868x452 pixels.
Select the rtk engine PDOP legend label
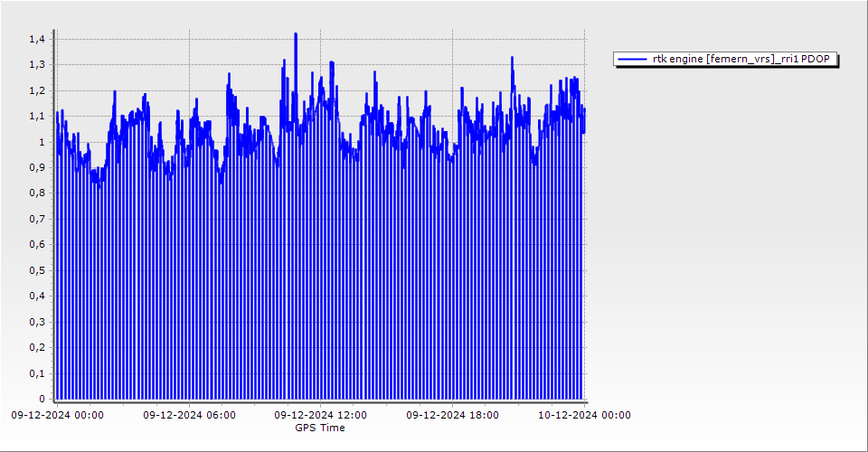(x=741, y=60)
